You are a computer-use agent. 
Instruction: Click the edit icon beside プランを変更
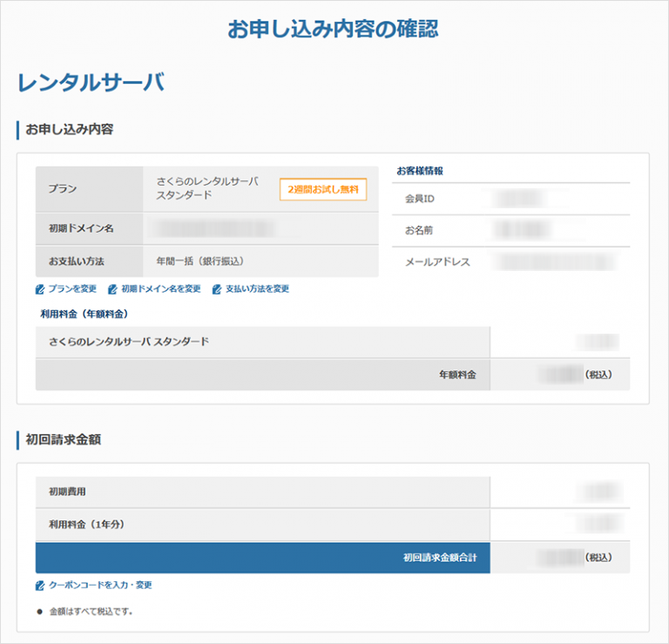coord(39,289)
